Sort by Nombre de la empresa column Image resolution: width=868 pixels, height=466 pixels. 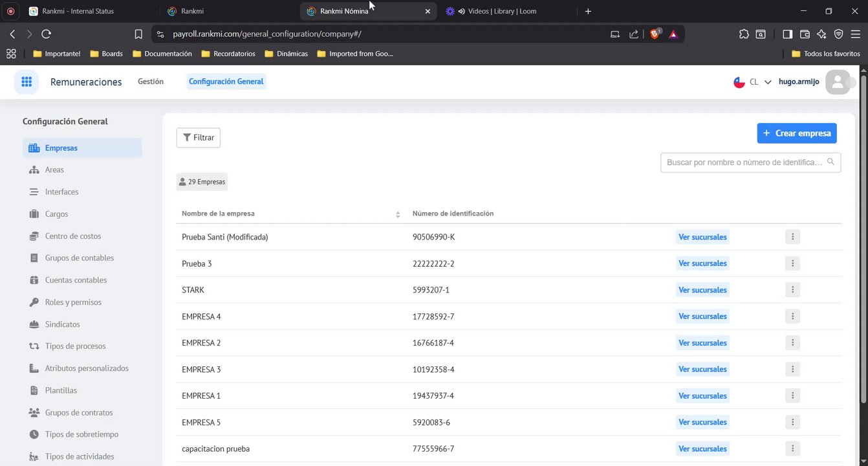[x=397, y=214]
